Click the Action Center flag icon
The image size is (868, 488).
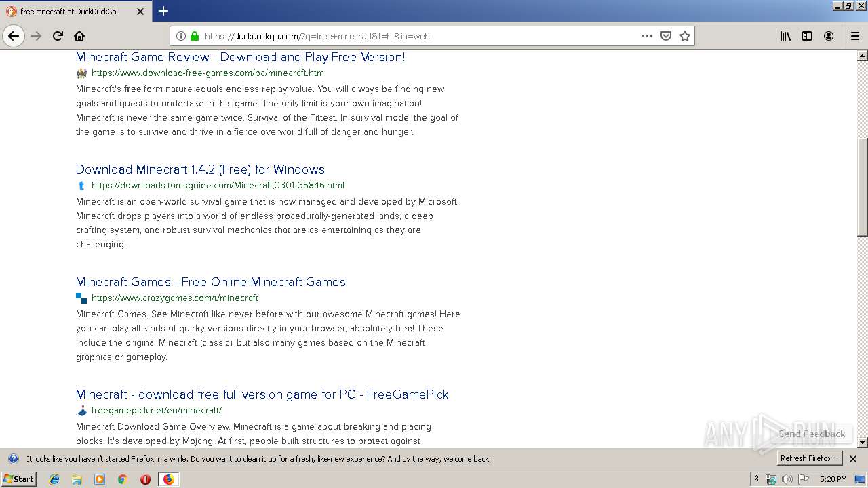pos(804,479)
